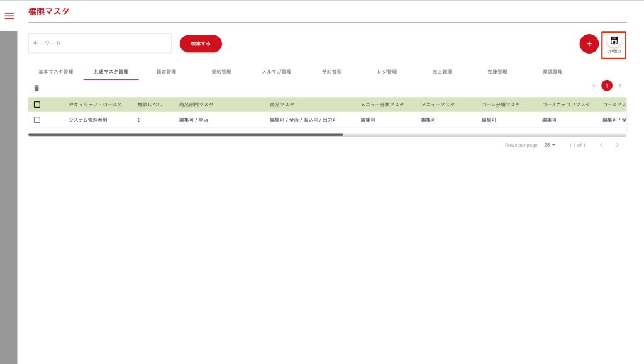This screenshot has height=364, width=644.
Task: Open the hamburger navigation menu
Action: click(x=9, y=16)
